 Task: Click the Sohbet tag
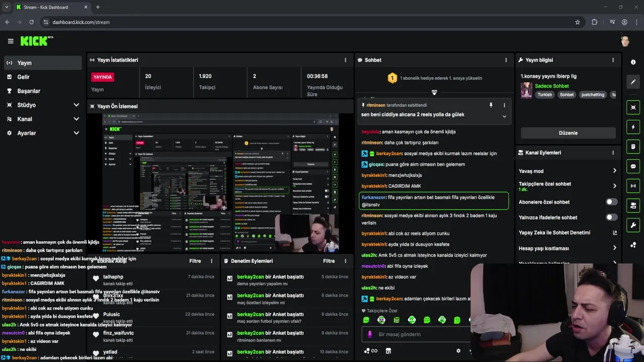567,95
